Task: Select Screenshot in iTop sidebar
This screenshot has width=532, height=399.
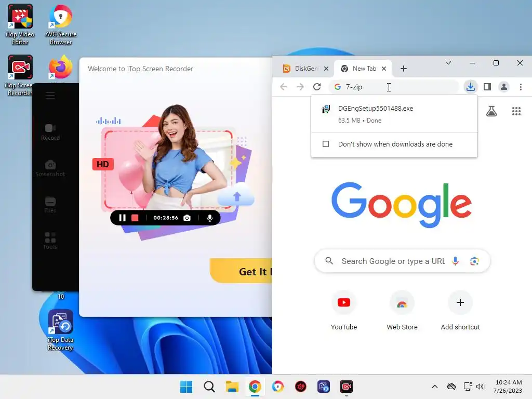Action: click(50, 168)
